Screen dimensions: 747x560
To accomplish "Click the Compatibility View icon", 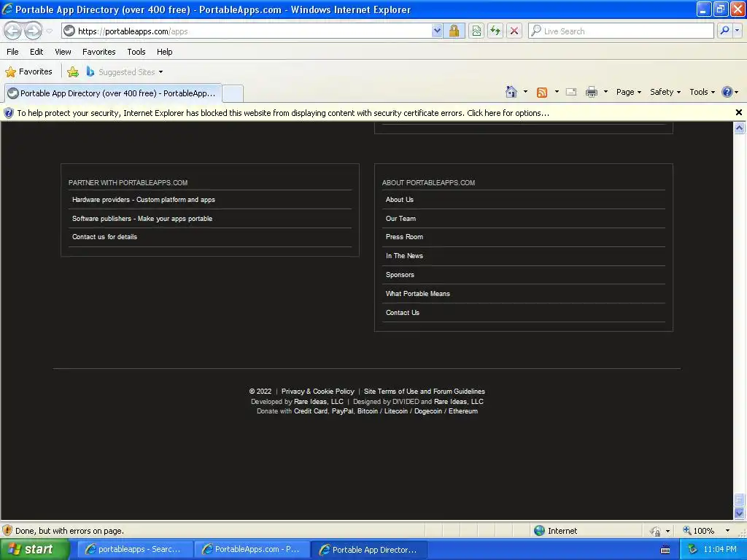I will point(476,31).
